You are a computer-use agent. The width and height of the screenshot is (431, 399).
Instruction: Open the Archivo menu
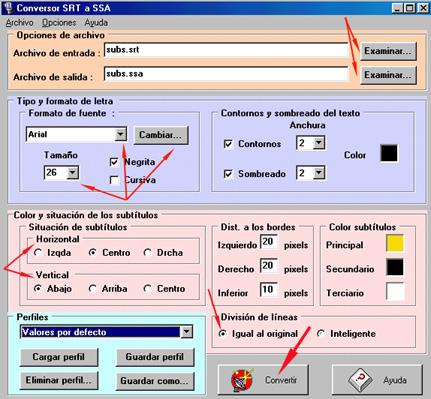(19, 23)
